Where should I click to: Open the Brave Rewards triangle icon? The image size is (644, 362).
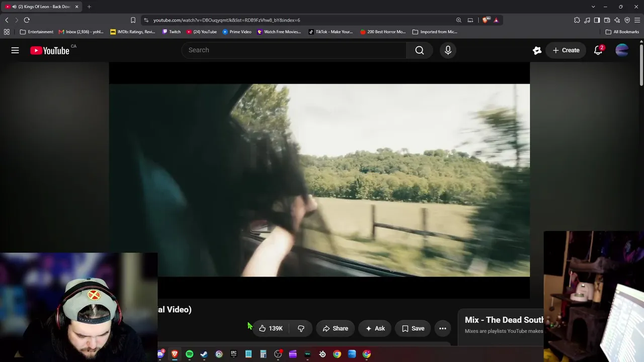point(496,20)
